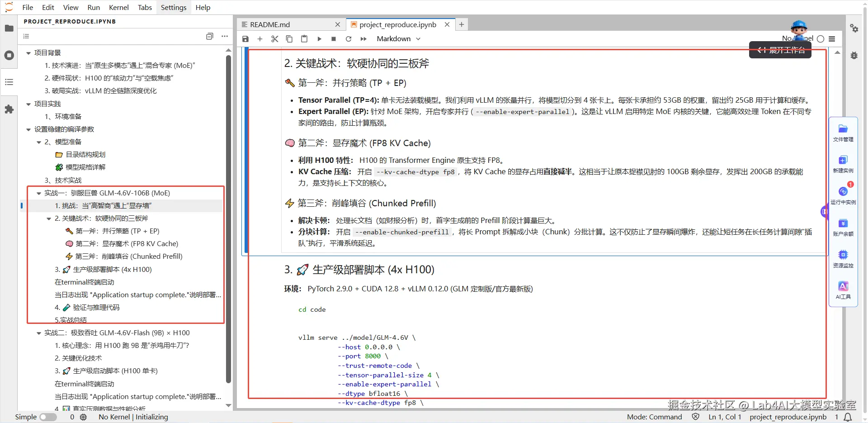The height and width of the screenshot is (423, 868).
Task: Collapse the 2、模型准备 heading
Action: click(39, 142)
